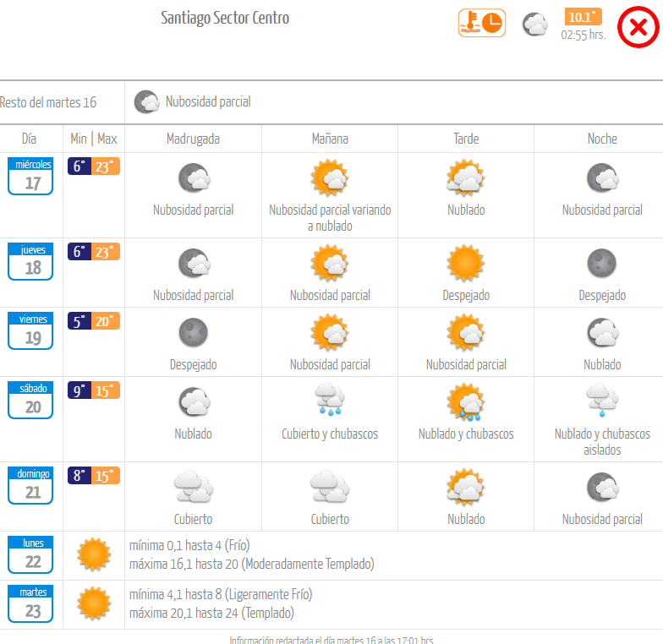Click sábado 20 minimum 9° badge
The width and height of the screenshot is (663, 644).
tap(79, 390)
